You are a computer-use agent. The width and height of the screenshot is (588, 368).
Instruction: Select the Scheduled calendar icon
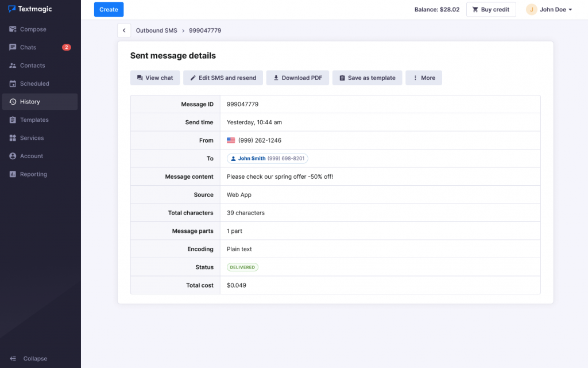click(x=13, y=83)
